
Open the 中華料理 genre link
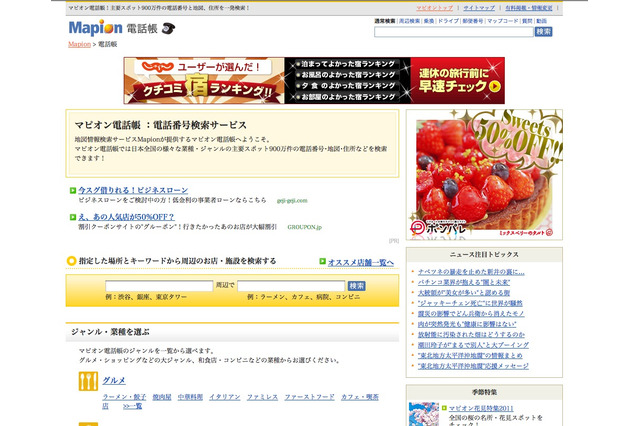190,397
